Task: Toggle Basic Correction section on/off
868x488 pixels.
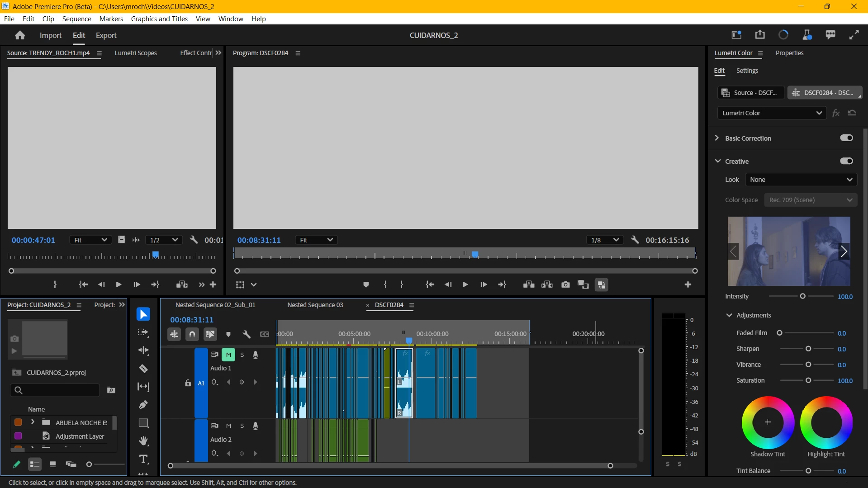Action: click(847, 138)
